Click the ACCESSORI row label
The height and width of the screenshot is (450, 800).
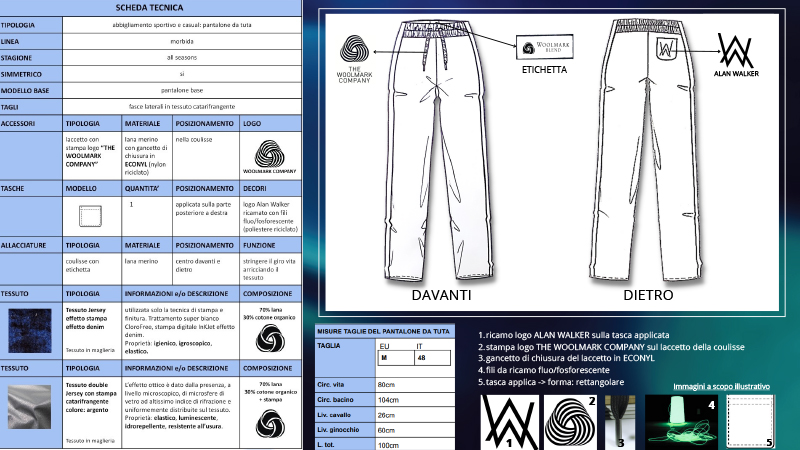(x=18, y=123)
